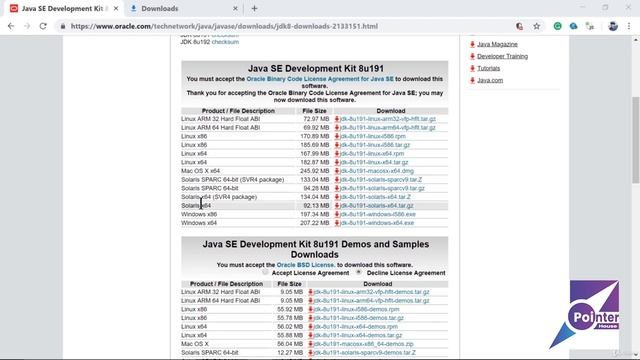Open the Chrome three-dot menu
Screen dimensions: 640x360
[629, 26]
